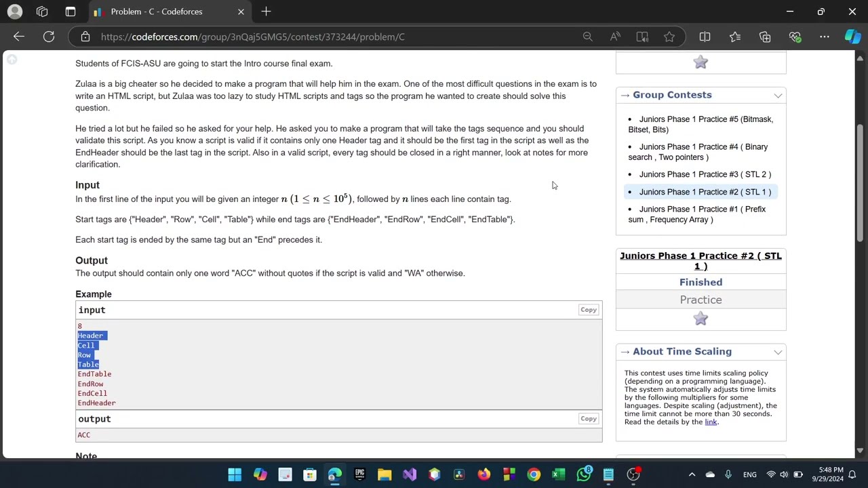Open Microsoft Store from taskbar
Image resolution: width=868 pixels, height=488 pixels.
[x=310, y=474]
